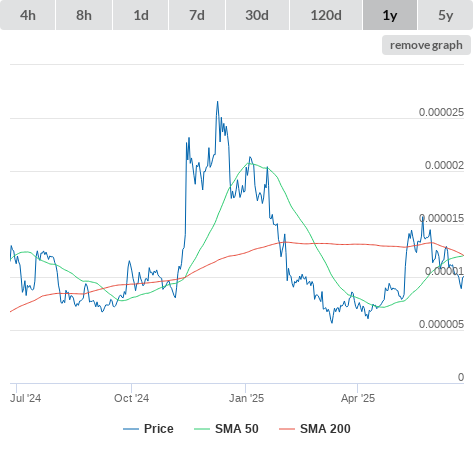Select the 30d timeframe tab

[257, 15]
